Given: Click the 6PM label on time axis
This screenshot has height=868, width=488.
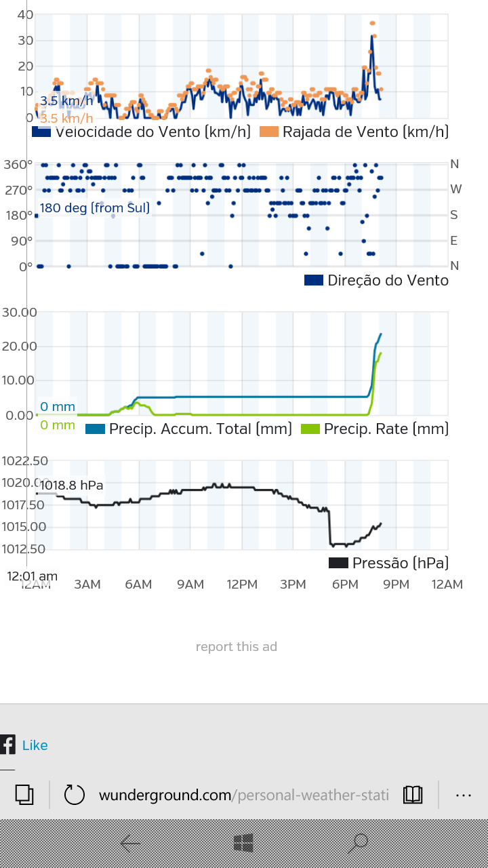Looking at the screenshot, I should pyautogui.click(x=344, y=585).
